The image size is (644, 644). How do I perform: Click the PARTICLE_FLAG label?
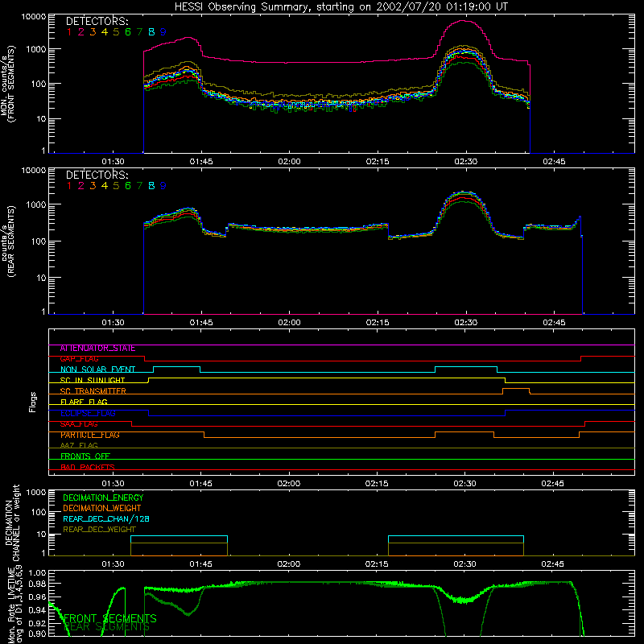90,435
